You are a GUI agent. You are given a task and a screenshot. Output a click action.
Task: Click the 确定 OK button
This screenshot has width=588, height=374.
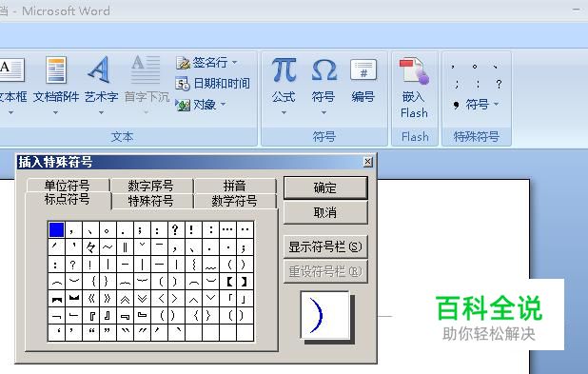(325, 187)
